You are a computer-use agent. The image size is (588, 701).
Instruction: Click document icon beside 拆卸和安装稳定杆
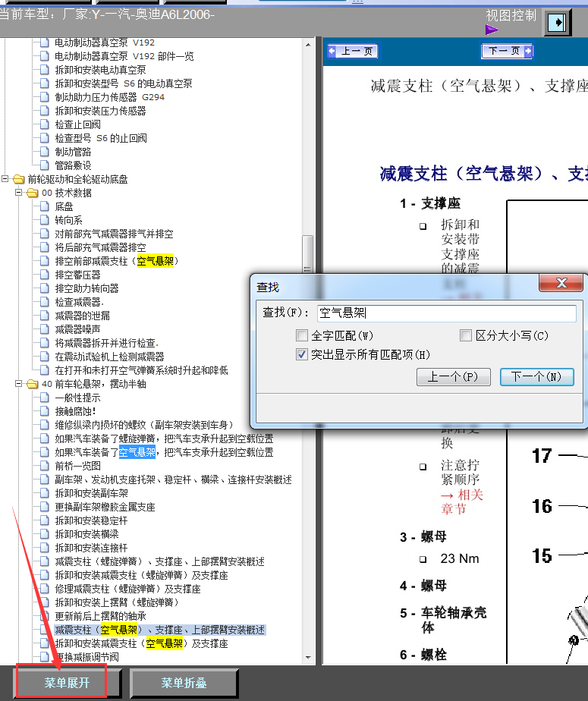click(44, 520)
